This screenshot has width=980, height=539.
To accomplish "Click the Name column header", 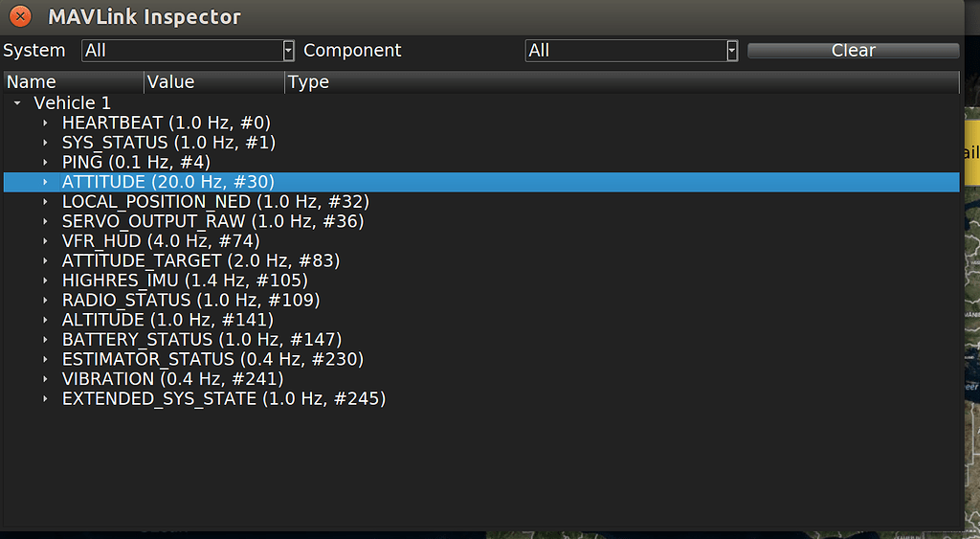I will click(x=73, y=82).
